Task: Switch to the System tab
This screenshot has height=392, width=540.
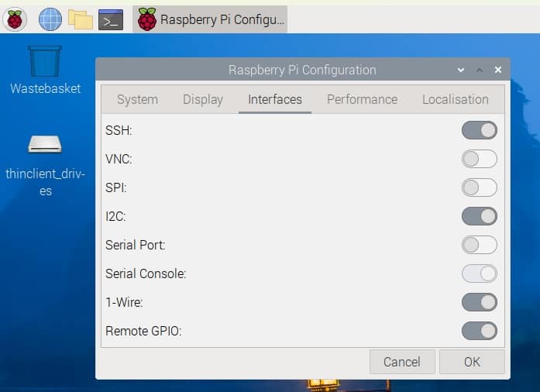Action: [137, 99]
